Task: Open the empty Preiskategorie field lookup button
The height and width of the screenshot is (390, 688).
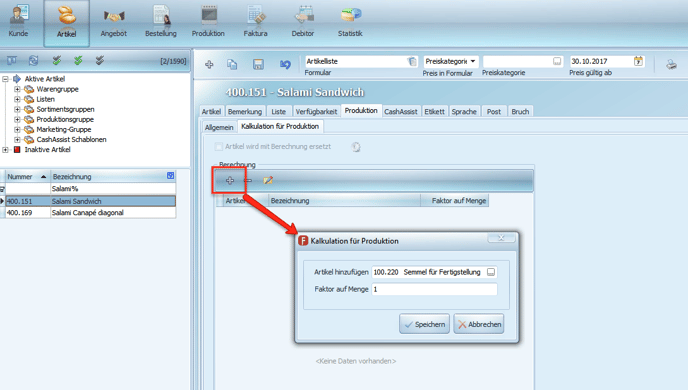Action: pos(557,61)
